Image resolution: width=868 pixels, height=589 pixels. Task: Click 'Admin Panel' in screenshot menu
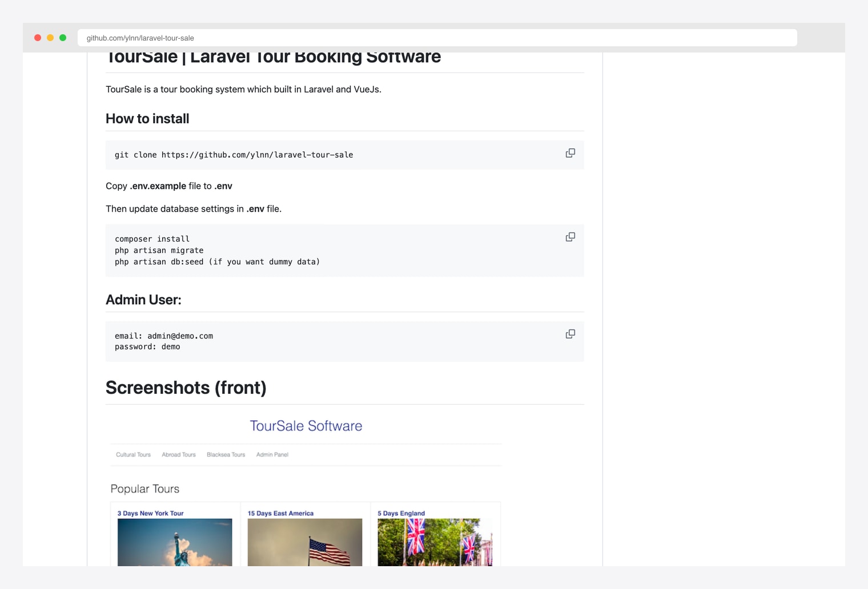point(272,455)
